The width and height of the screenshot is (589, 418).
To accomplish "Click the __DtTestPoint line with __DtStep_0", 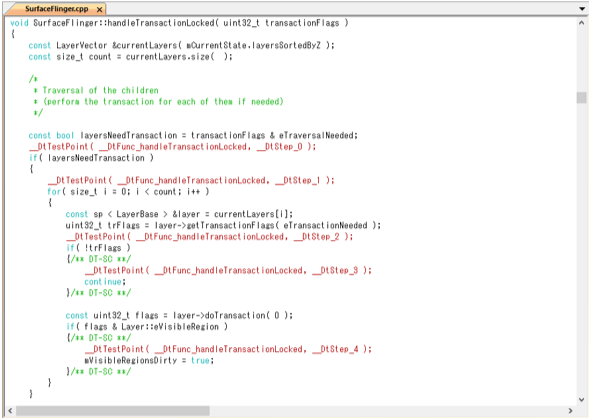I will 172,146.
